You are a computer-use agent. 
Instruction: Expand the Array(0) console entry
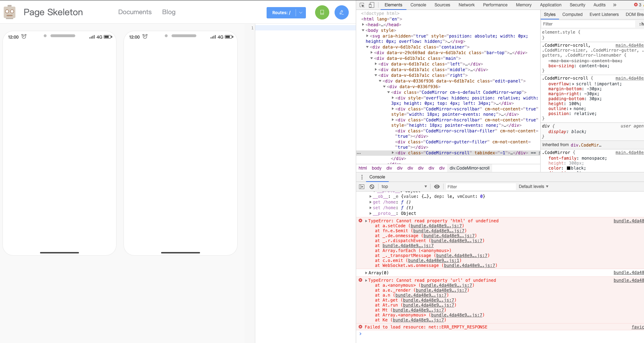(366, 273)
